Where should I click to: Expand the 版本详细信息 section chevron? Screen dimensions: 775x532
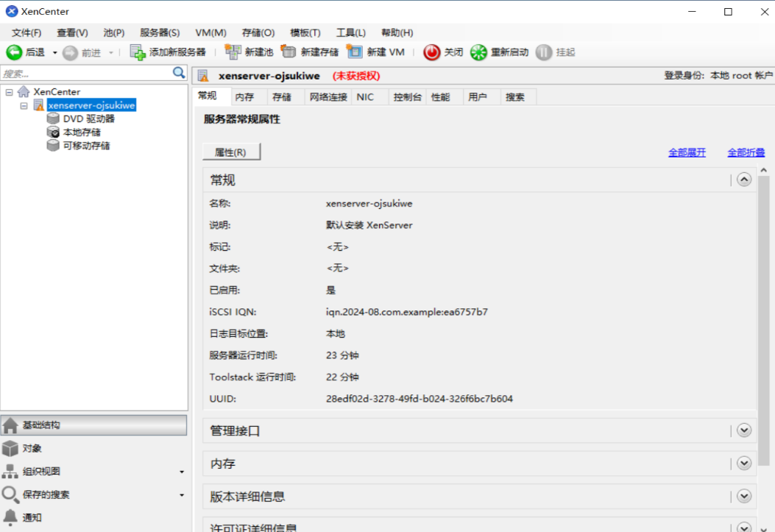744,496
